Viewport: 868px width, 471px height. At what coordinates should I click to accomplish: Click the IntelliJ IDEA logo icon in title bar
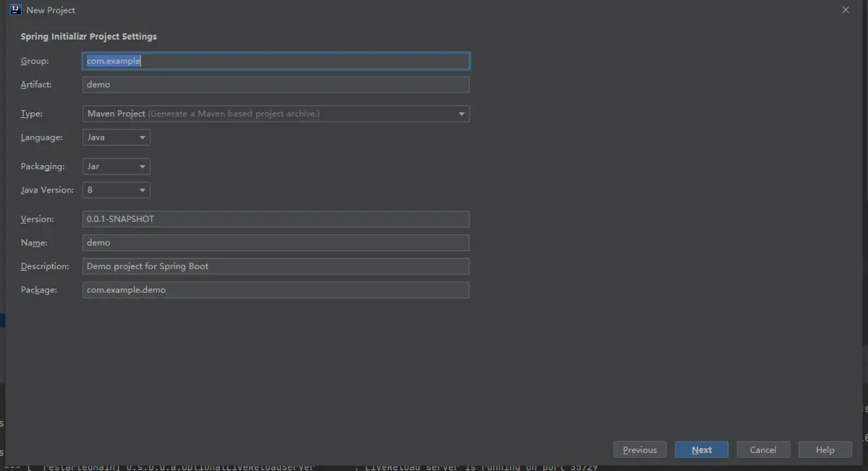(x=15, y=10)
